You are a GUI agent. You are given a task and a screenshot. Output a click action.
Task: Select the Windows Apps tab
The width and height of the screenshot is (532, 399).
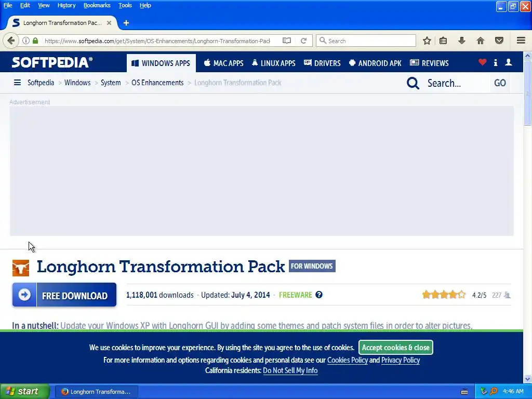[x=161, y=63]
